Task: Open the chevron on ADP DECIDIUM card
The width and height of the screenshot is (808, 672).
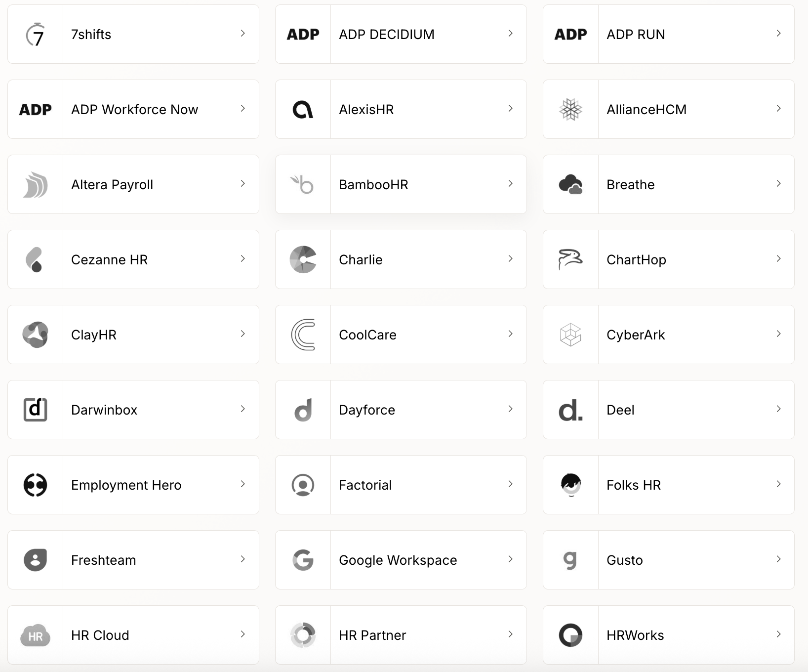Action: pos(510,34)
